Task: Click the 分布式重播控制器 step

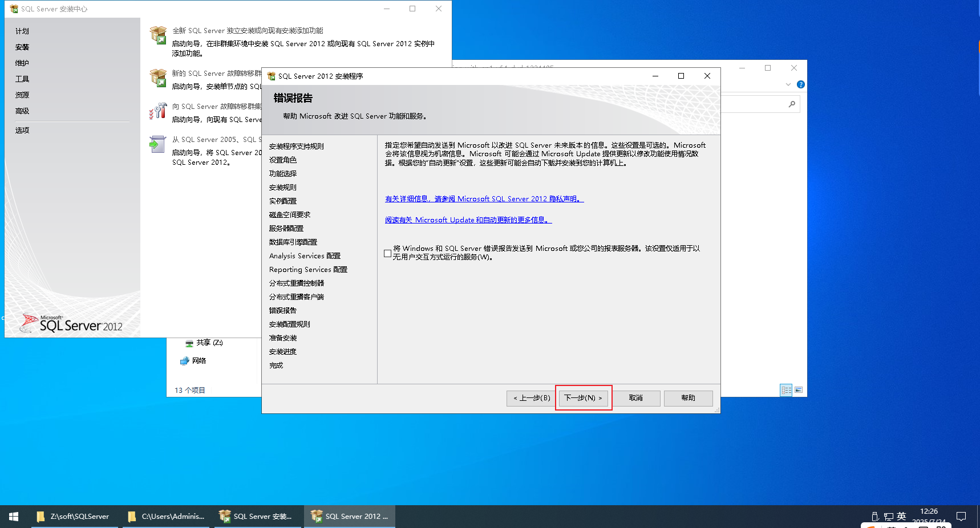Action: tap(297, 283)
